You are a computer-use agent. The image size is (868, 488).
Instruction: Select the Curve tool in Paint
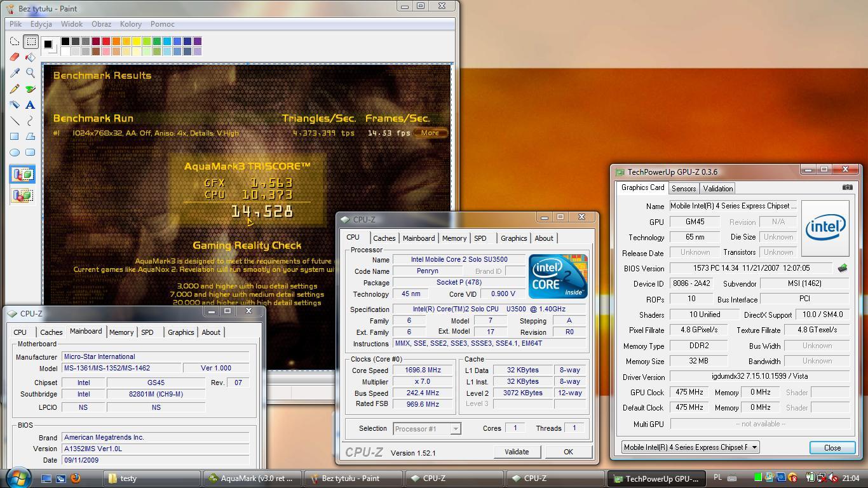[x=31, y=121]
